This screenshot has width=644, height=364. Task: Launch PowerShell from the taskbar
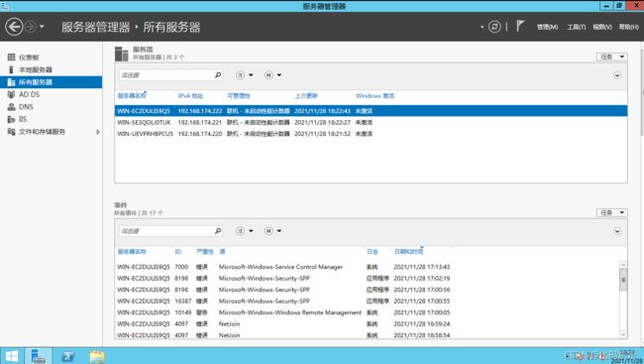point(67,356)
